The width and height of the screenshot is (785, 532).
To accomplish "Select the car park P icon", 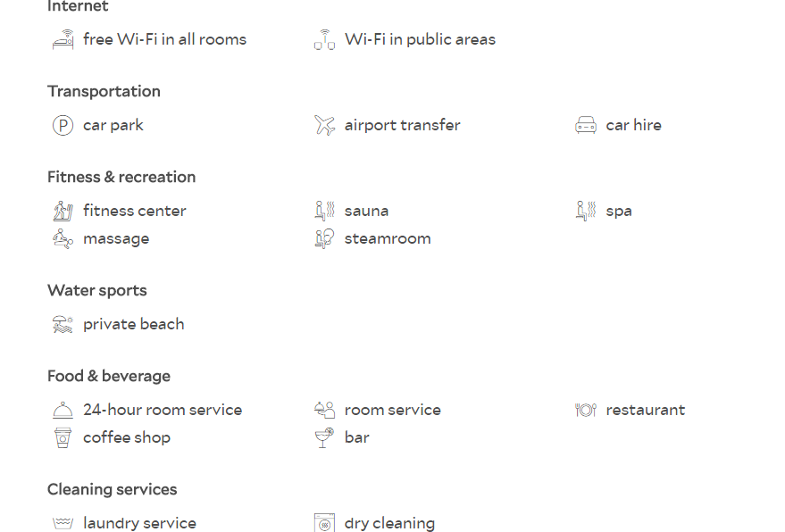I will click(x=63, y=125).
